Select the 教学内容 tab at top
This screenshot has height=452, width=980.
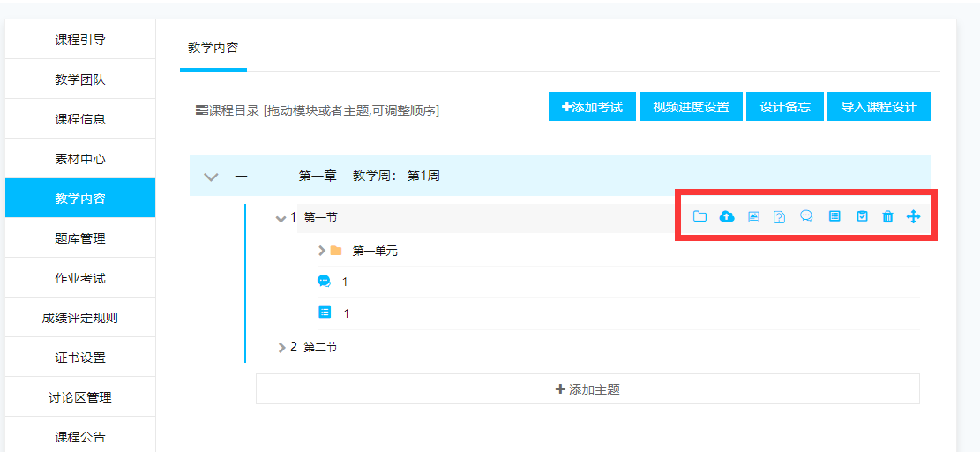coord(213,48)
